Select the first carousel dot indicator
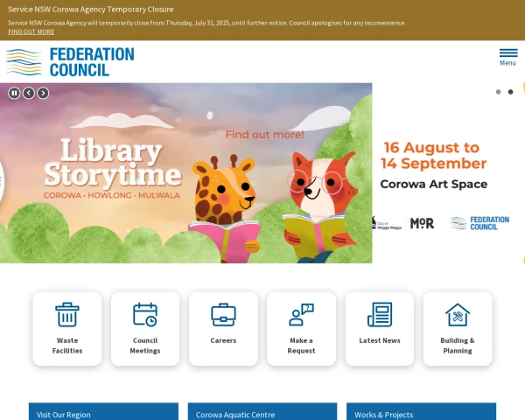The image size is (525, 420). tap(498, 92)
